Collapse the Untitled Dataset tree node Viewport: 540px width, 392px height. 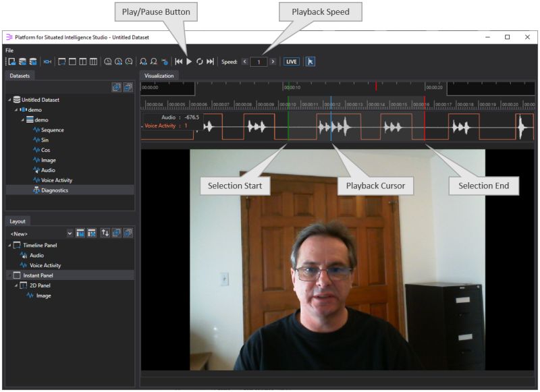[9, 100]
